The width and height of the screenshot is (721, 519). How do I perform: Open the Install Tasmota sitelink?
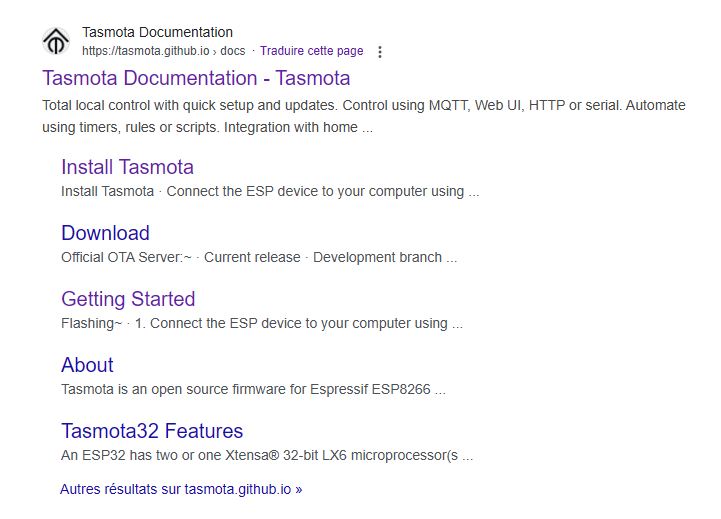pyautogui.click(x=127, y=167)
